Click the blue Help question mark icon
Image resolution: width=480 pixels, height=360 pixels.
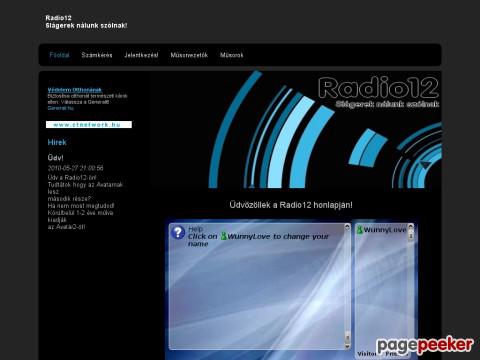(x=178, y=232)
